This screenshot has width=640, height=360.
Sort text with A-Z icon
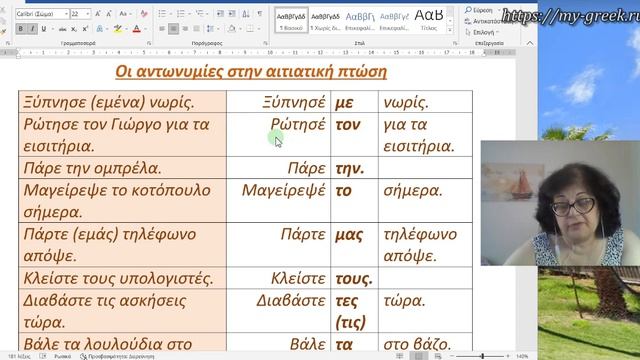(x=246, y=14)
